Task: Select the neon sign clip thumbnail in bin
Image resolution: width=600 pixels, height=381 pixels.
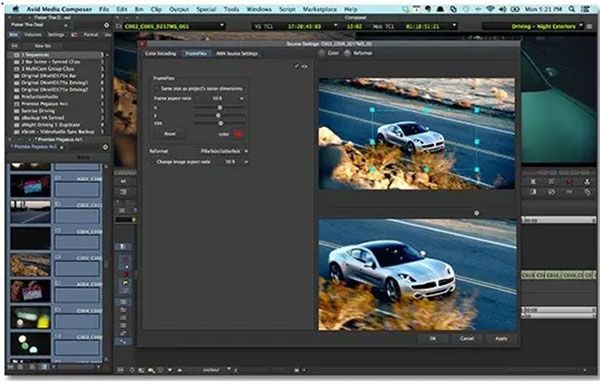Action: point(30,185)
